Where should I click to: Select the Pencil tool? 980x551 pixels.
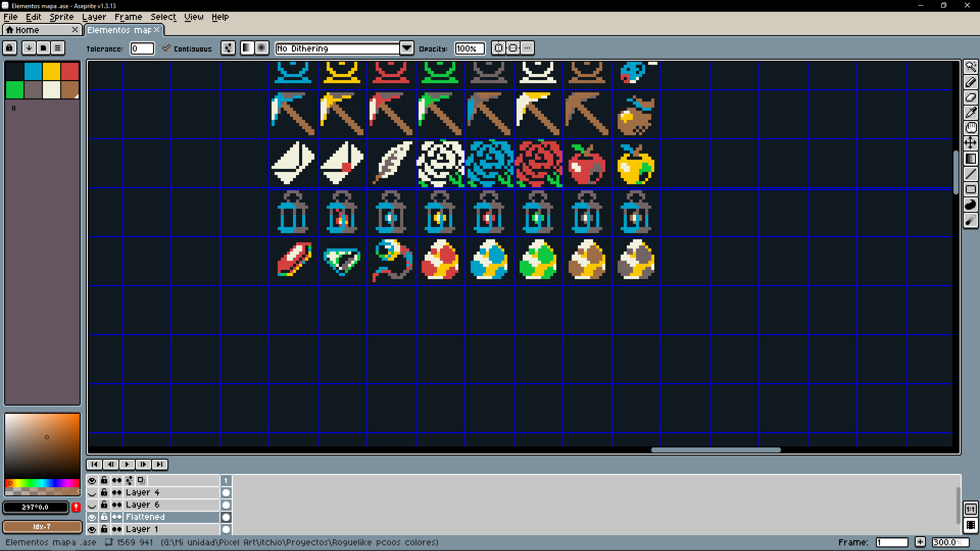click(970, 82)
